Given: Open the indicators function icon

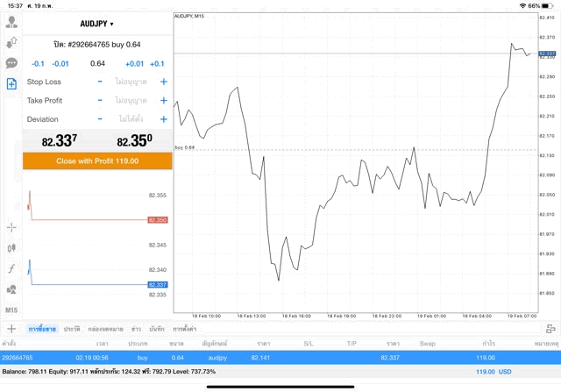Looking at the screenshot, I should [x=11, y=268].
